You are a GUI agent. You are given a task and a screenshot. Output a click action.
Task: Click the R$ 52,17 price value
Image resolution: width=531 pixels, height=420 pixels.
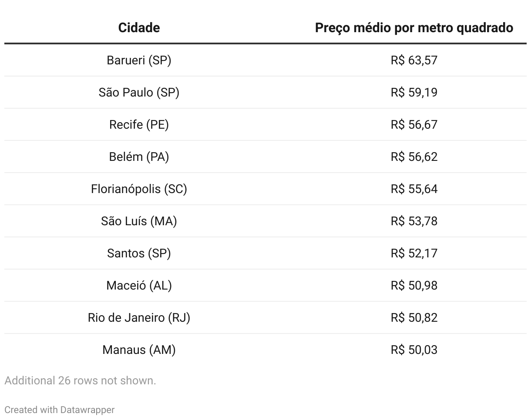[x=414, y=253]
